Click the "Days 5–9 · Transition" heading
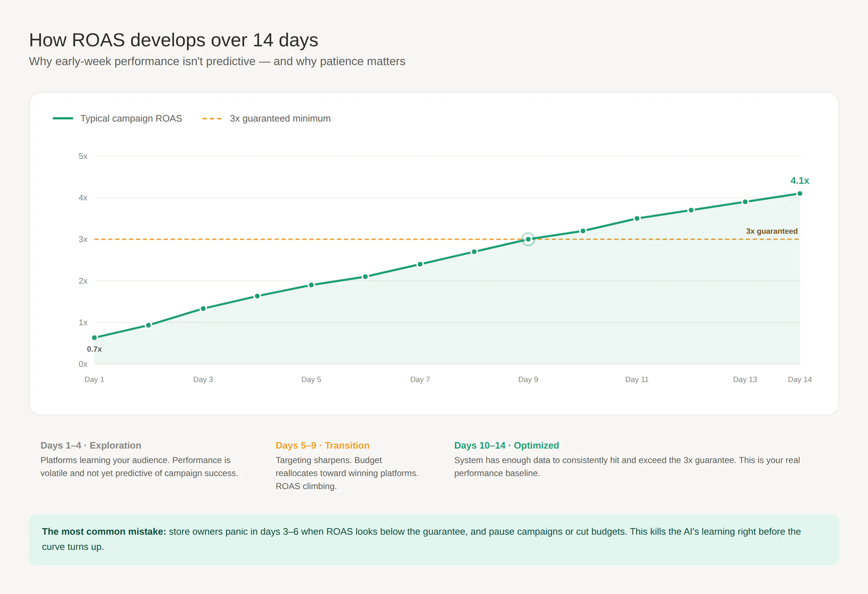Screen dimensions: 868x594 click(323, 445)
